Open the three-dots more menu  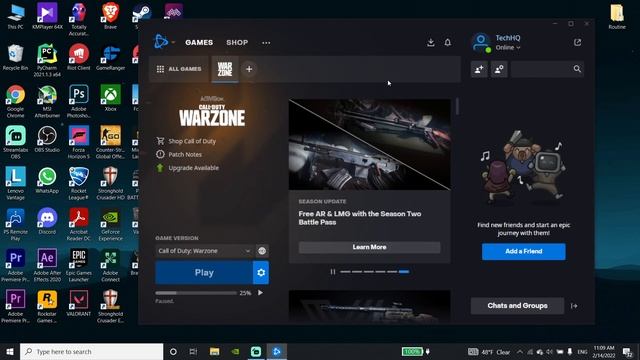(266, 43)
